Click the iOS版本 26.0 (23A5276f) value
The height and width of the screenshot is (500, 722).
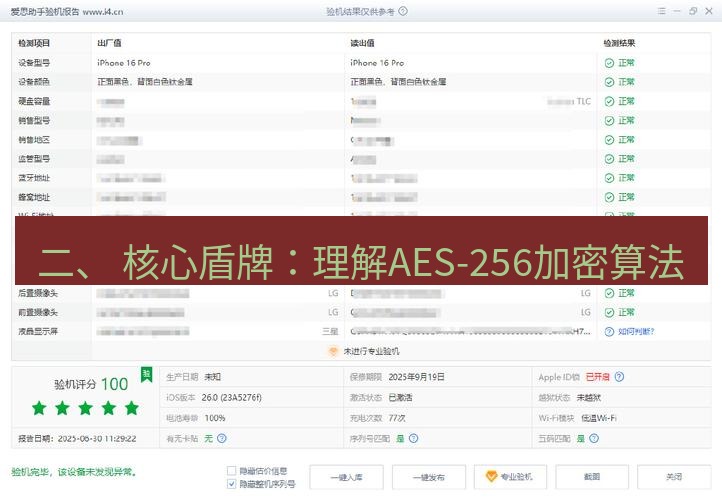[x=232, y=397]
